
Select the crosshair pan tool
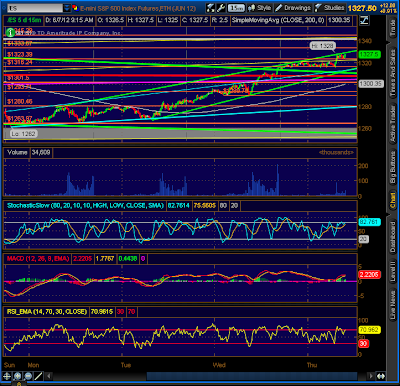point(7,376)
